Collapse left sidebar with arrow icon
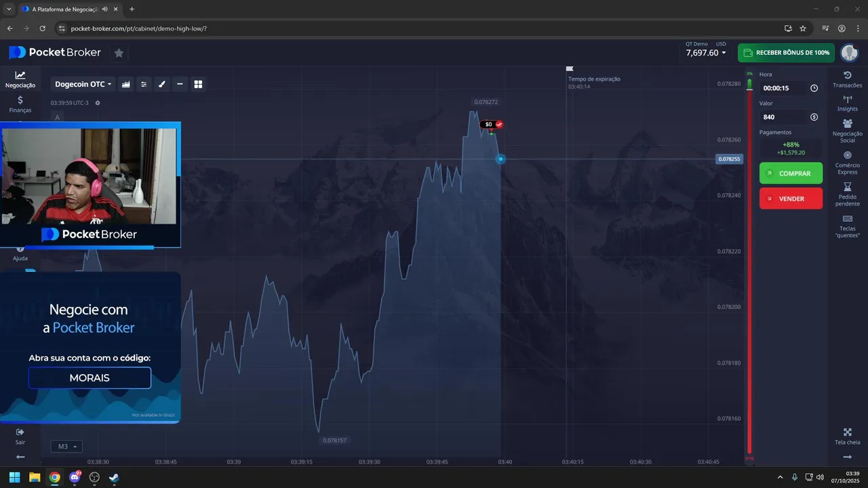This screenshot has width=868, height=488. [x=20, y=457]
